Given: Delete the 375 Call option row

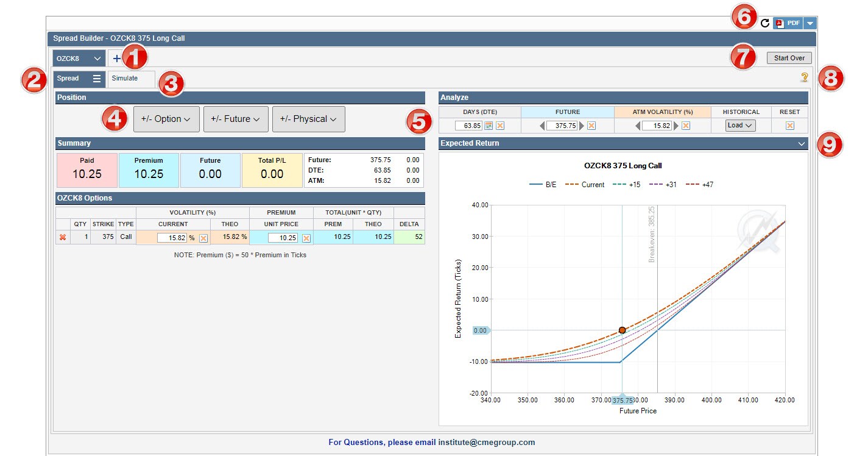Looking at the screenshot, I should click(62, 238).
